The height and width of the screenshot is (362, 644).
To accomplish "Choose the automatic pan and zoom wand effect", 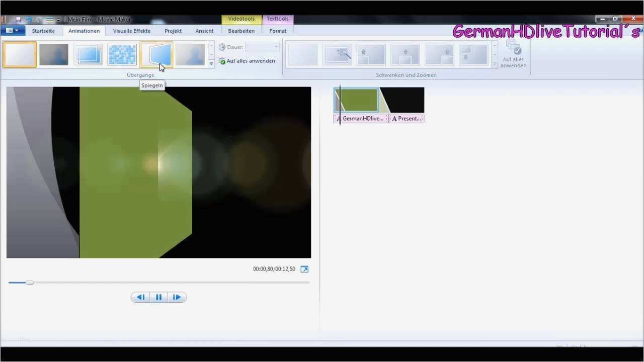I will coord(337,54).
